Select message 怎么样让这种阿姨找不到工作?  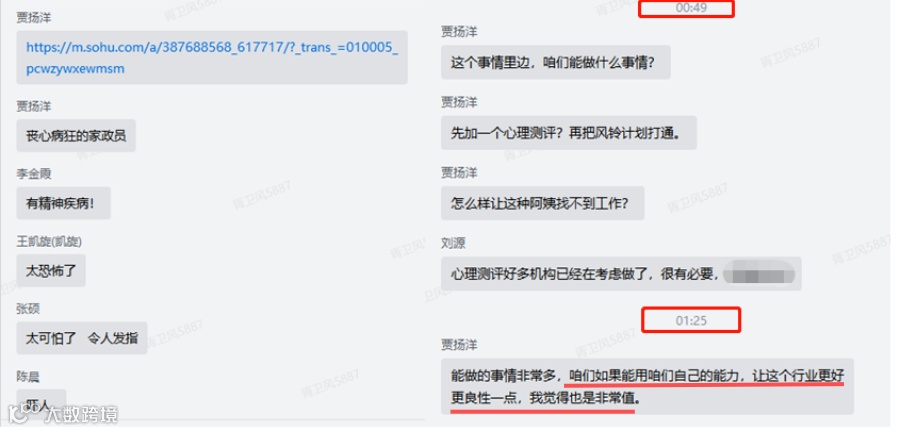[x=542, y=204]
